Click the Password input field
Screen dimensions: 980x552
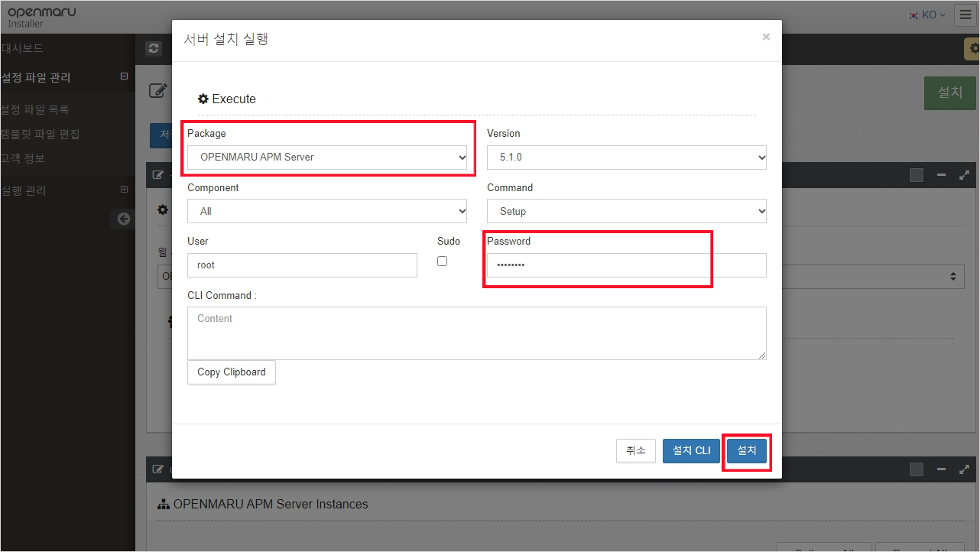pyautogui.click(x=626, y=265)
